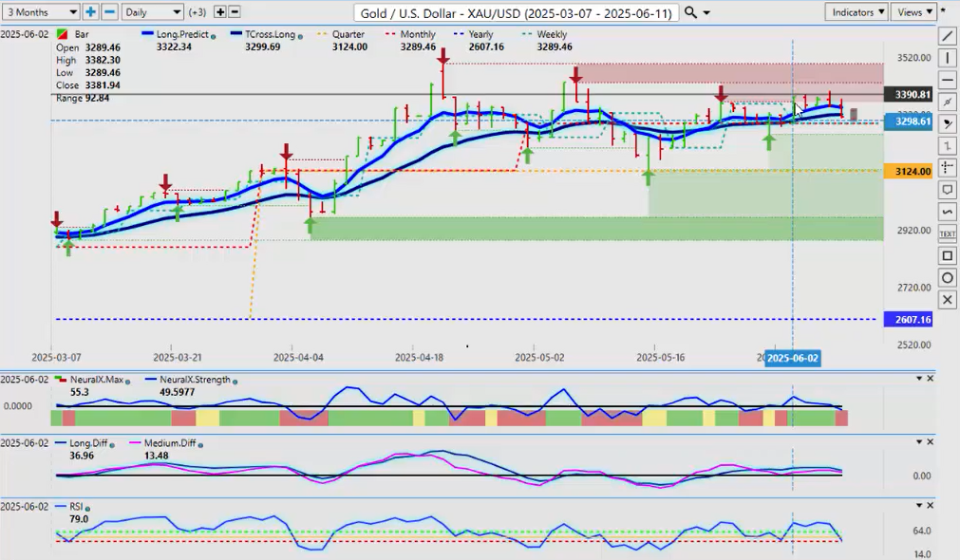Open the Views dropdown menu
Viewport: 960px width, 560px height.
coord(913,12)
